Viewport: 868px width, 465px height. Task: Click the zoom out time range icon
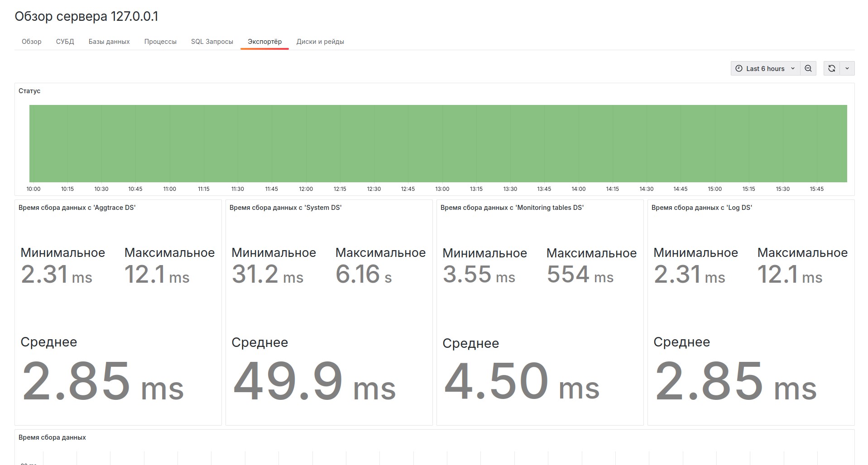pyautogui.click(x=808, y=68)
